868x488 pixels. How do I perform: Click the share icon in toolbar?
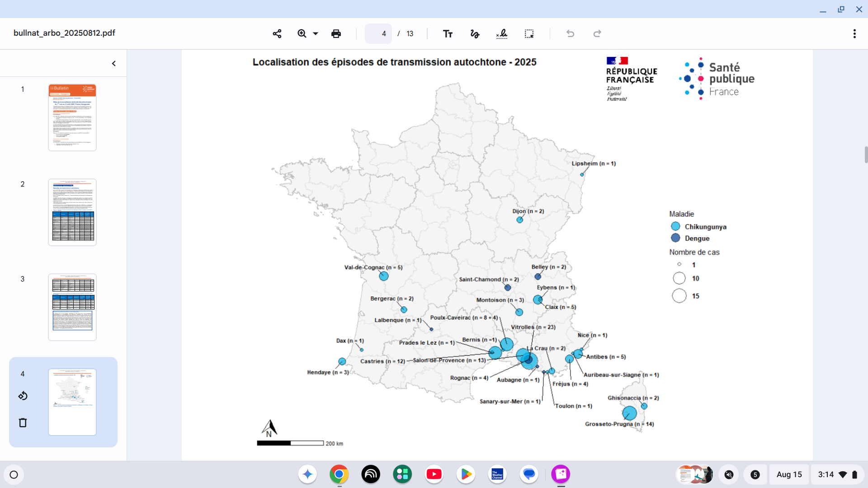[277, 33]
